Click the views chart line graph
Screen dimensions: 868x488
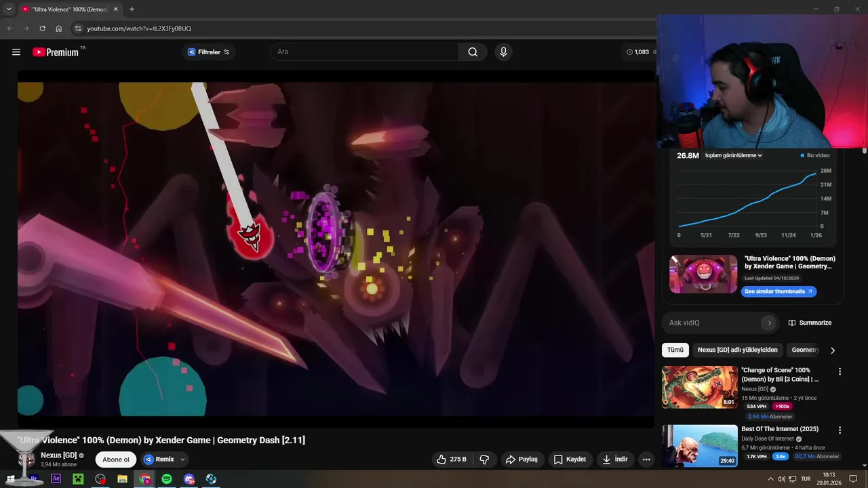tap(747, 200)
